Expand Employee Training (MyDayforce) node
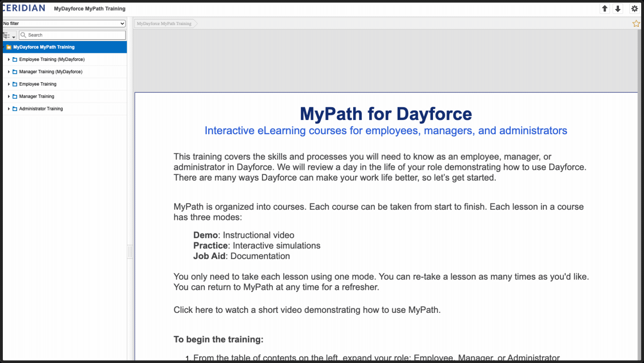Screen dimensions: 644x363 tap(8, 60)
